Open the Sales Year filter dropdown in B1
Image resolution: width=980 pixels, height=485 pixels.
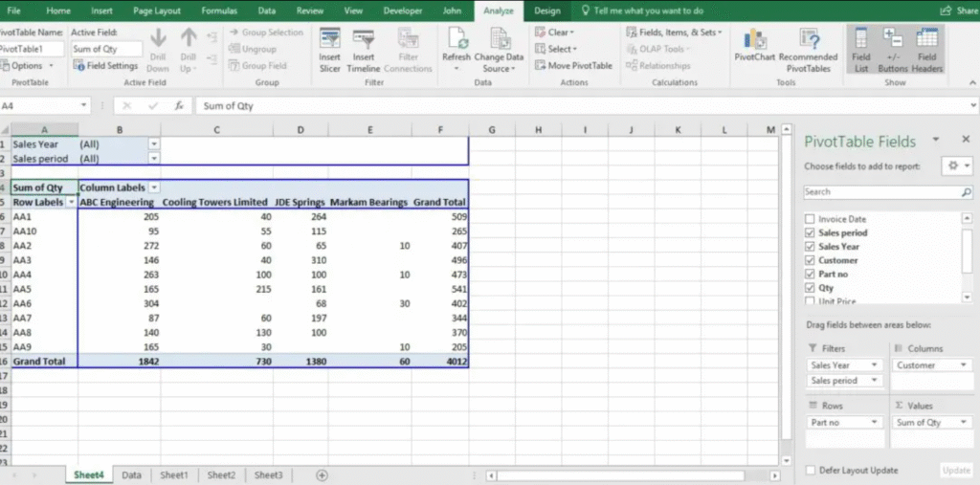pos(154,143)
